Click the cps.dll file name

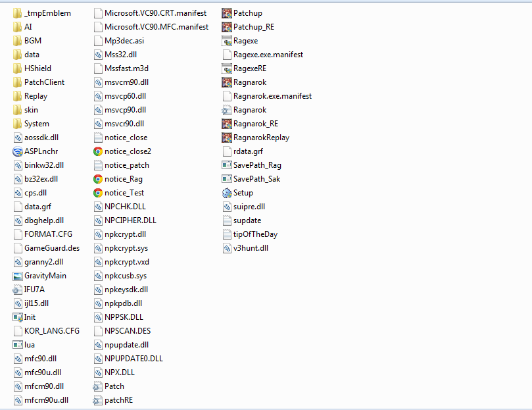pos(36,193)
